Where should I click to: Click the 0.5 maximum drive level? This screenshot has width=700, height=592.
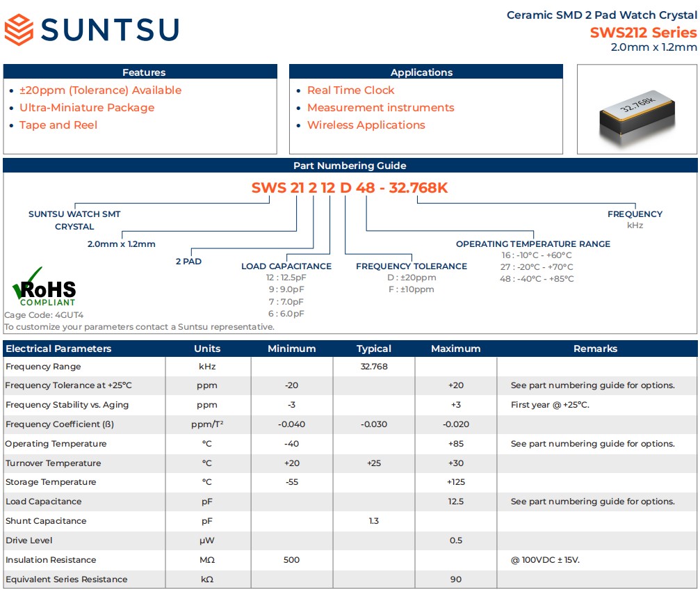456,540
